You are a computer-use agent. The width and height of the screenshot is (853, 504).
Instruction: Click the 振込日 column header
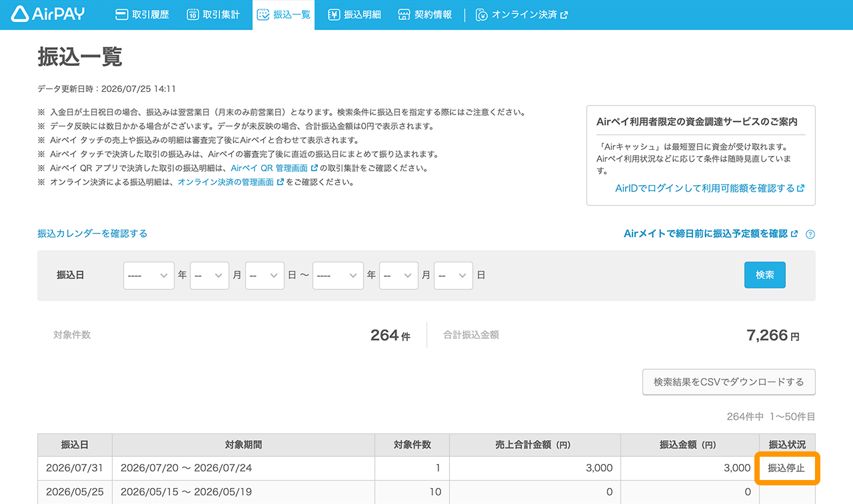tap(75, 445)
